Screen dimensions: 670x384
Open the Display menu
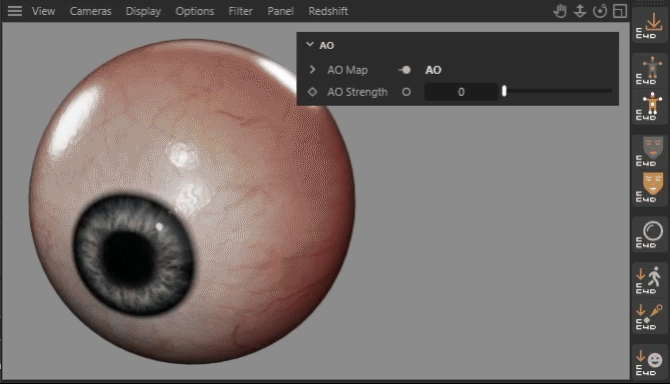(143, 11)
